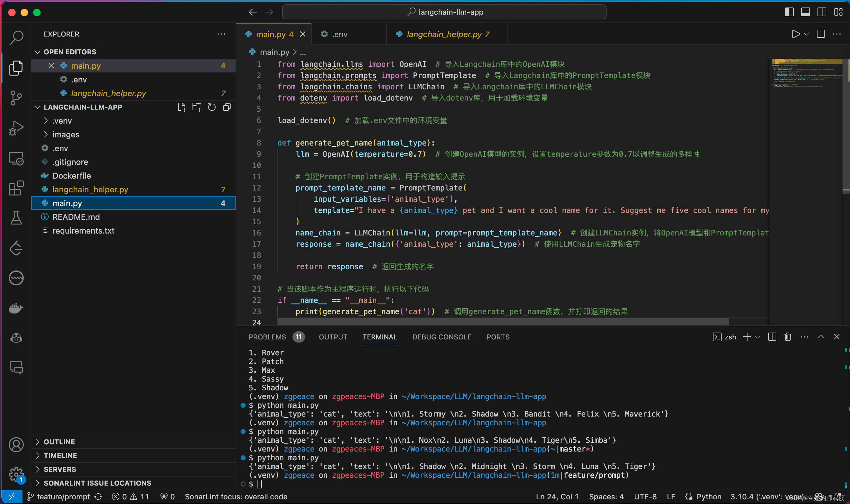Expand the OUTLINE section
Viewport: 850px width, 504px height.
[x=133, y=442]
